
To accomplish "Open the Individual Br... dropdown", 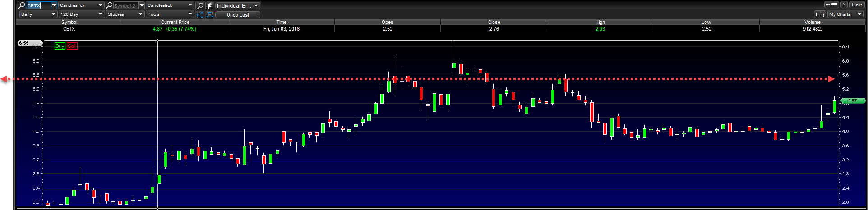I will 238,5.
